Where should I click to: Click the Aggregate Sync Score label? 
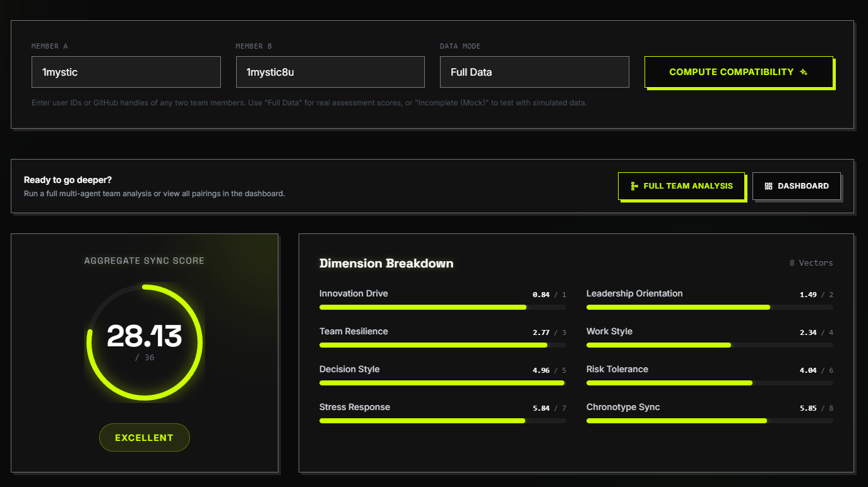(145, 261)
